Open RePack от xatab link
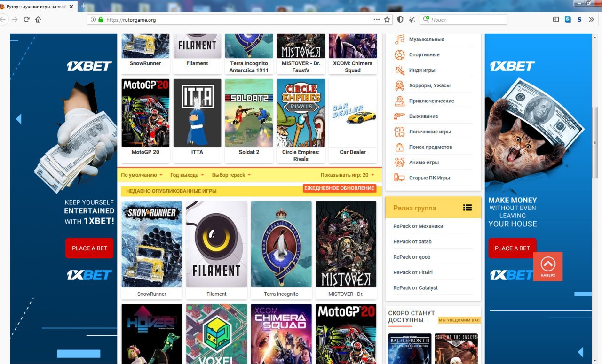 click(412, 242)
